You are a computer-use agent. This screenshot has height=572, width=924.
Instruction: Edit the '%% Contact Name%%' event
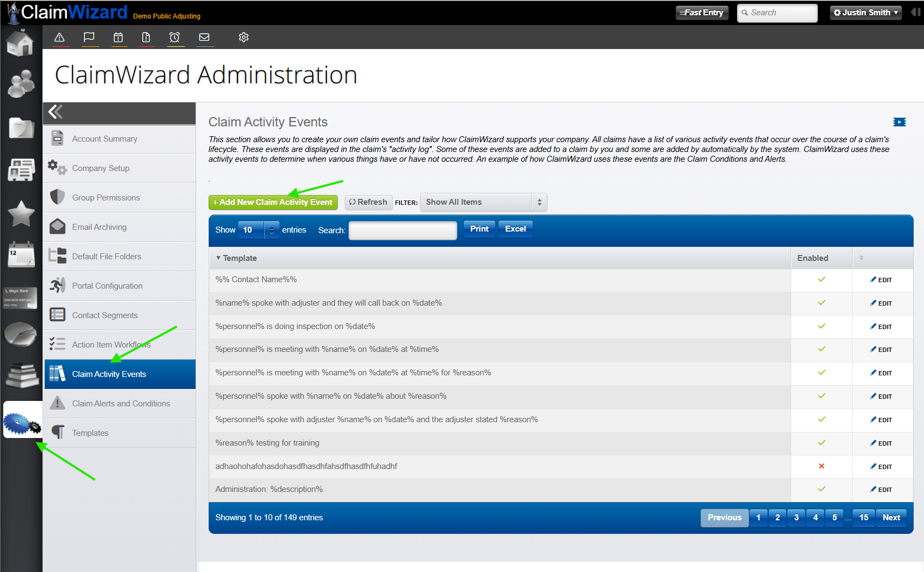coord(882,280)
